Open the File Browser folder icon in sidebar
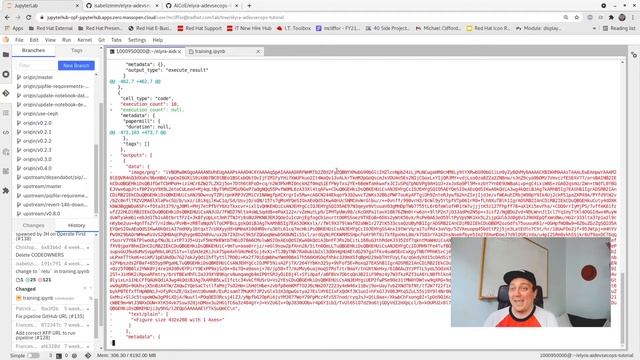Viewport: 640px width, 360px height. (x=6, y=55)
